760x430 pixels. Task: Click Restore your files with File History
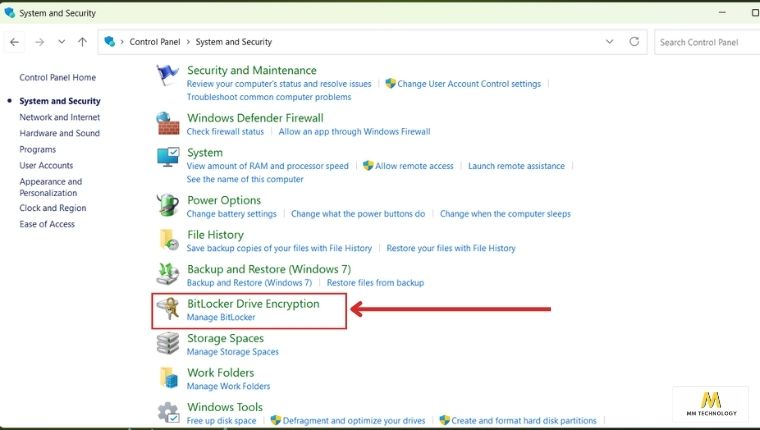[451, 248]
